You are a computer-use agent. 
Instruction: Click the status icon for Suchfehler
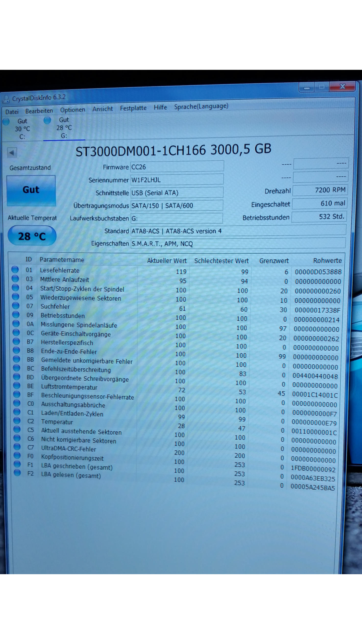[x=15, y=306]
